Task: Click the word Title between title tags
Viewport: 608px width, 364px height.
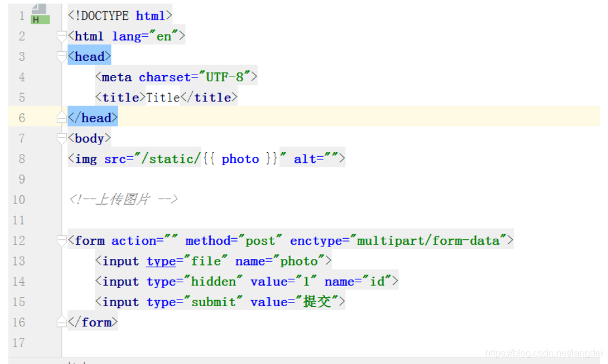Action: pyautogui.click(x=163, y=98)
